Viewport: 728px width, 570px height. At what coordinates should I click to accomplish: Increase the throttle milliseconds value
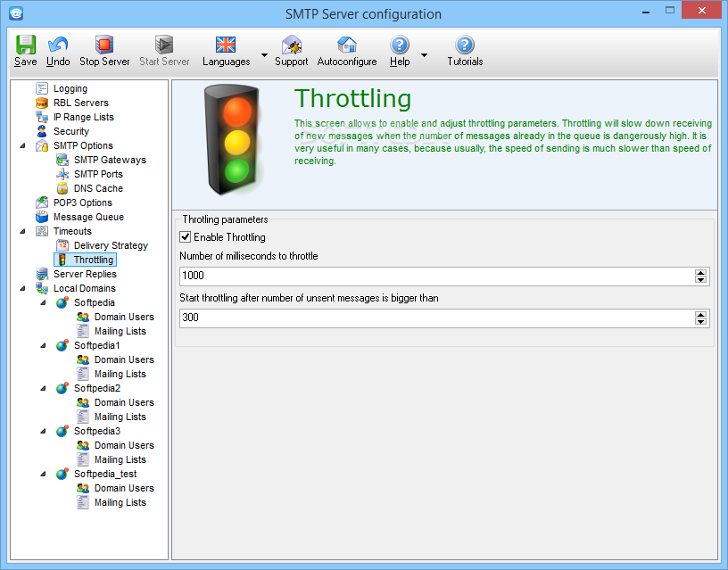pyautogui.click(x=700, y=273)
